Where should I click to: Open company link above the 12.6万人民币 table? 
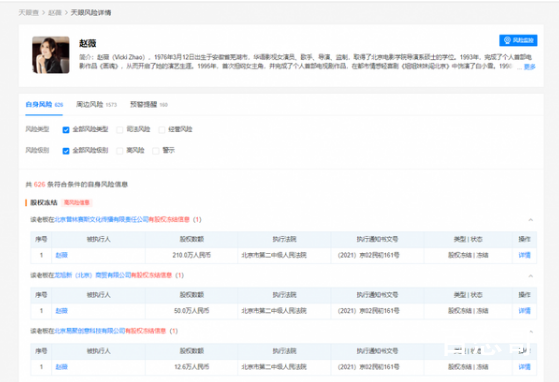click(89, 331)
